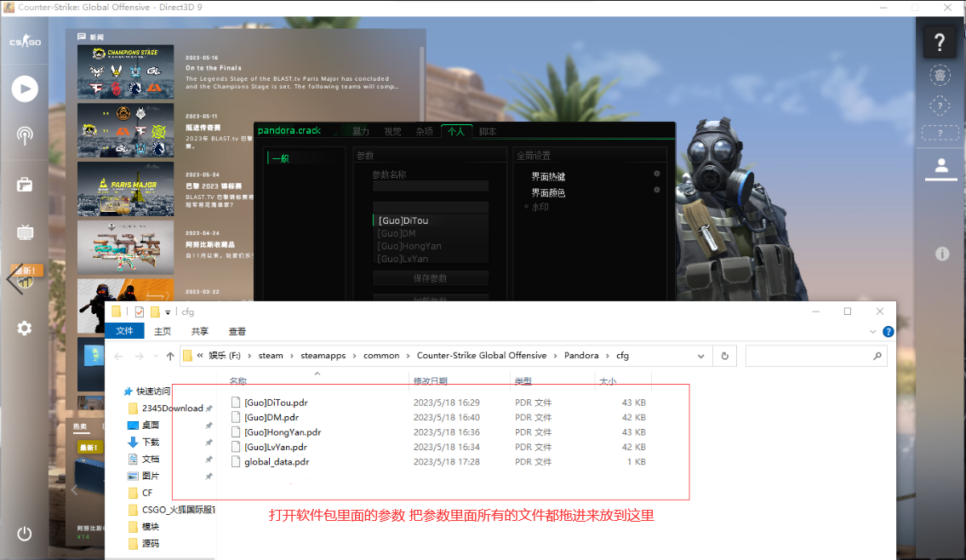Click the Explorer help question icon
Viewport: 966px width, 560px height.
[x=888, y=331]
